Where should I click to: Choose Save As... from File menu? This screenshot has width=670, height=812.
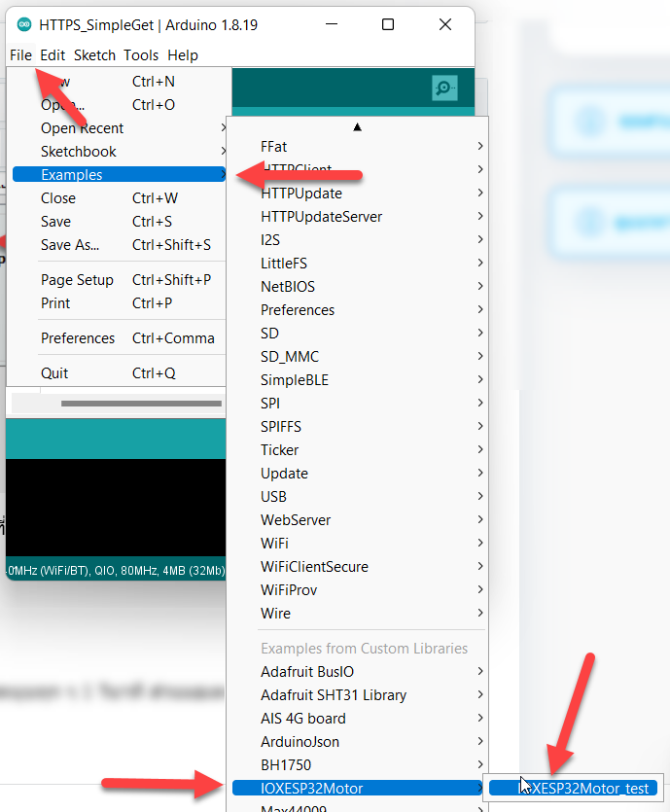click(x=70, y=245)
